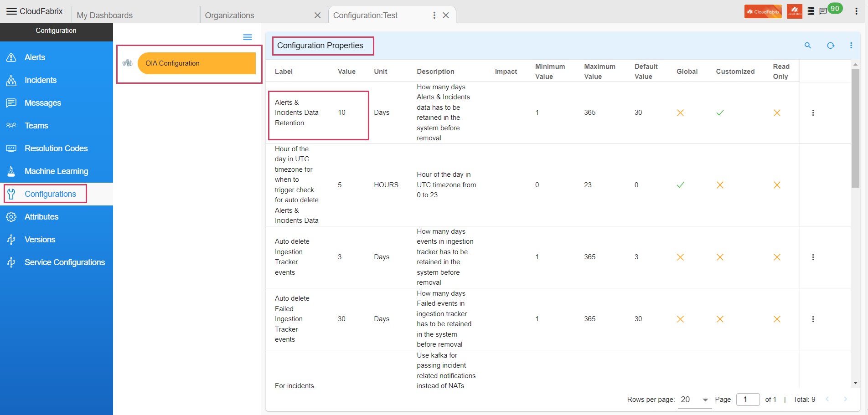868x415 pixels.
Task: Click the Page number input field
Action: pos(748,400)
